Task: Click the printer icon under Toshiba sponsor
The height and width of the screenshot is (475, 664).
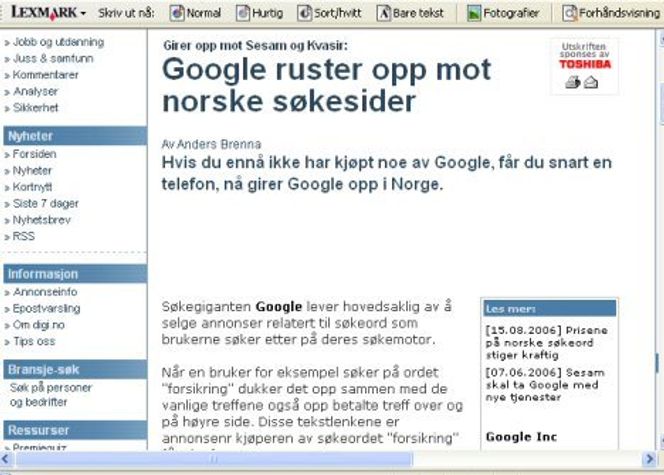Action: pyautogui.click(x=573, y=82)
